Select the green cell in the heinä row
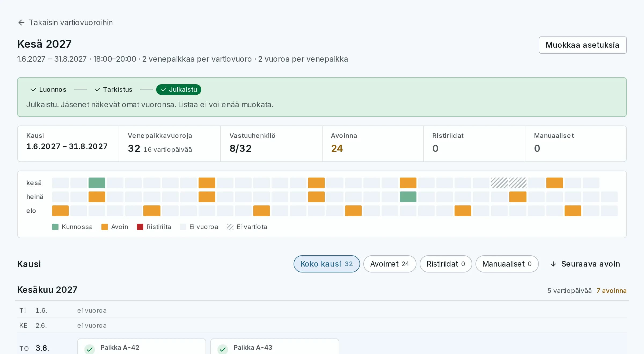Image resolution: width=644 pixels, height=354 pixels. point(408,197)
